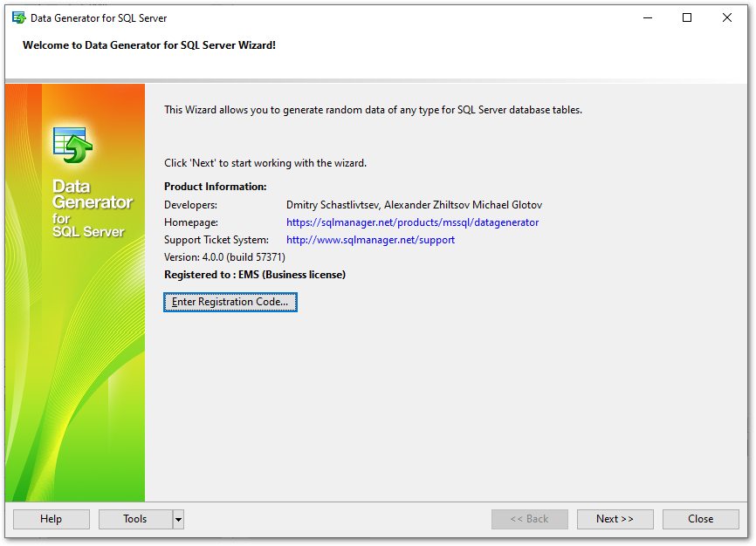756x546 pixels.
Task: Click 'Data Generator for SQL Server' sidebar text
Action: click(x=92, y=208)
